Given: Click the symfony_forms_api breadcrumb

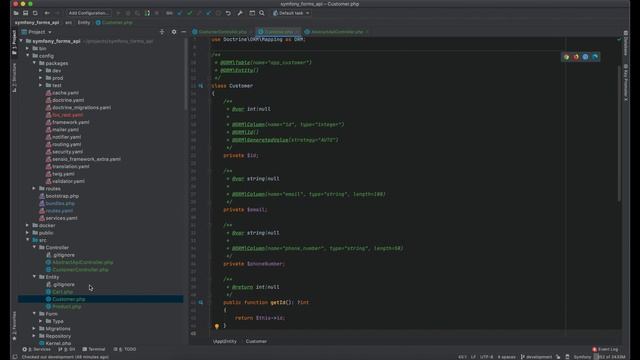Looking at the screenshot, I should (37, 23).
